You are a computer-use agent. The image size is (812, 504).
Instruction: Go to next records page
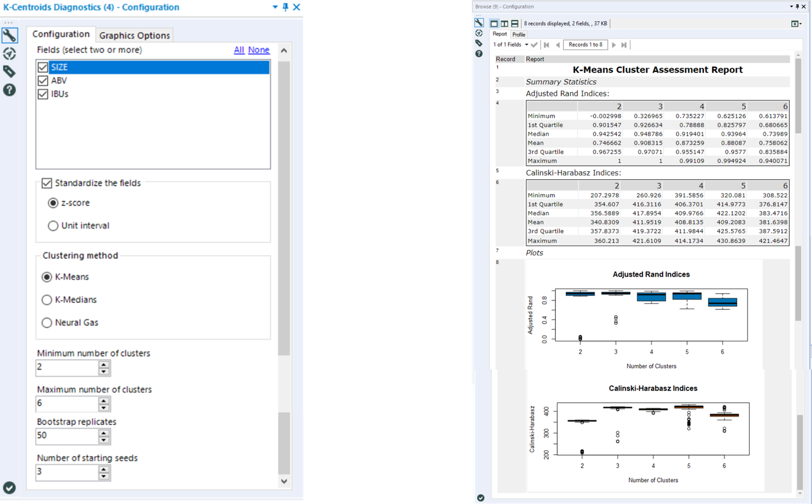(614, 45)
